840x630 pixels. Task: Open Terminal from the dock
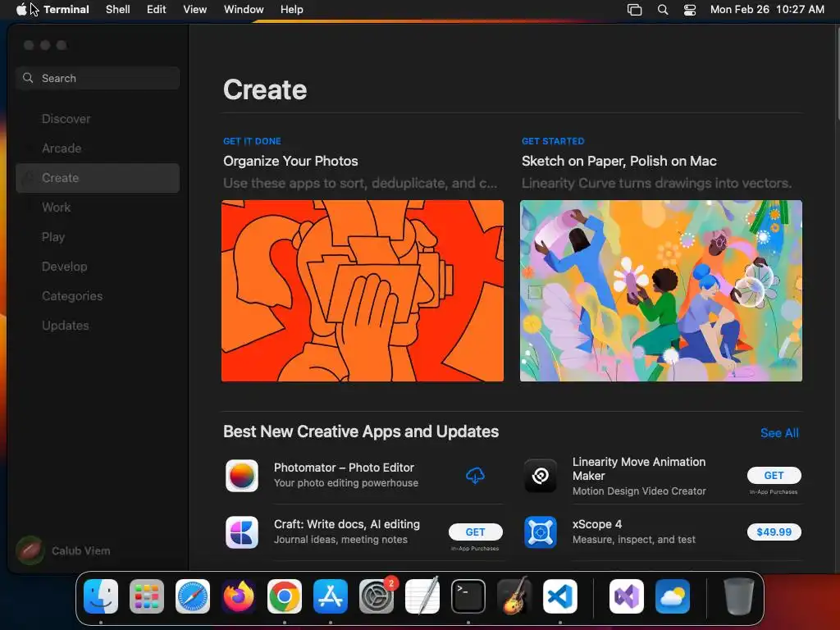[x=468, y=596]
